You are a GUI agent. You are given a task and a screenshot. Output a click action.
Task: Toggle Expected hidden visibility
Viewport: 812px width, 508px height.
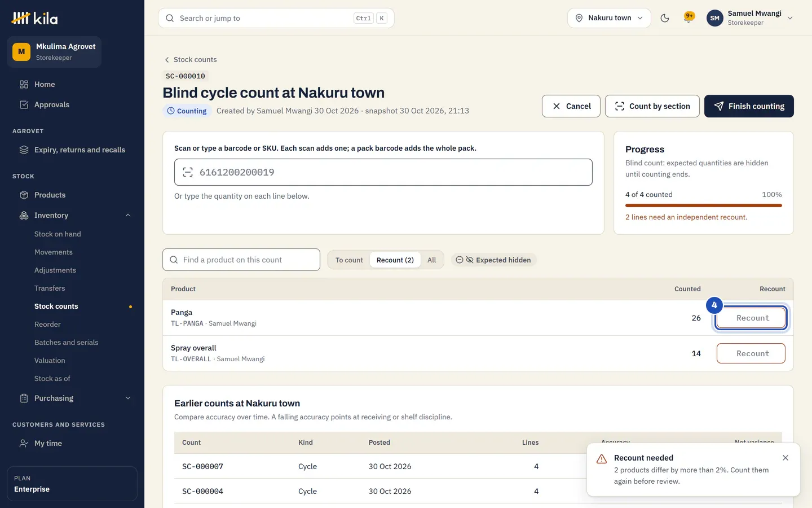click(493, 260)
